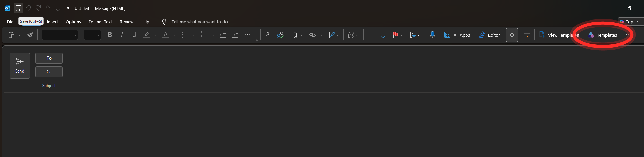This screenshot has width=644, height=157.
Task: Click in the Cc address field
Action: click(x=355, y=72)
